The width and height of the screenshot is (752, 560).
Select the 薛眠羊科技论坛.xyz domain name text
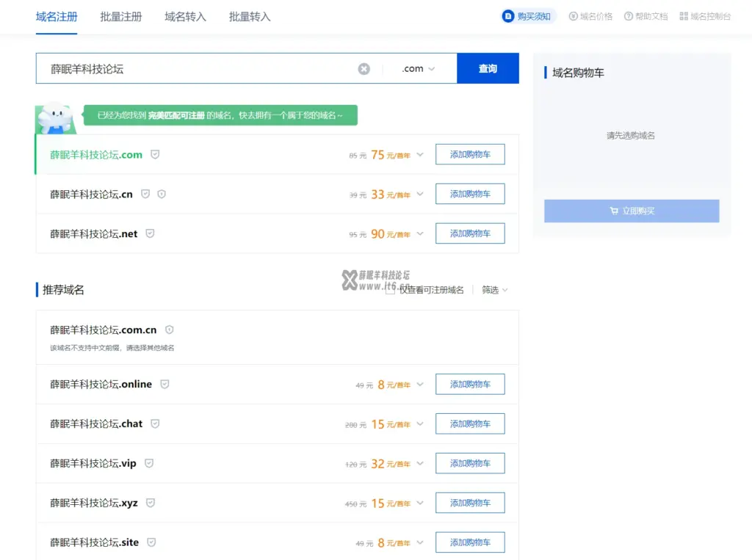click(93, 503)
